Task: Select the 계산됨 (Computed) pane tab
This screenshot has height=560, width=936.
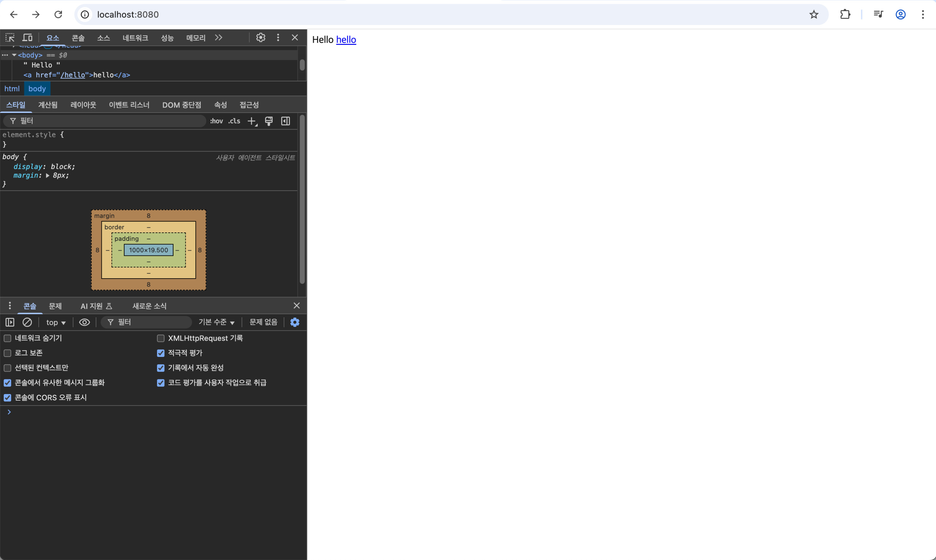Action: coord(48,105)
